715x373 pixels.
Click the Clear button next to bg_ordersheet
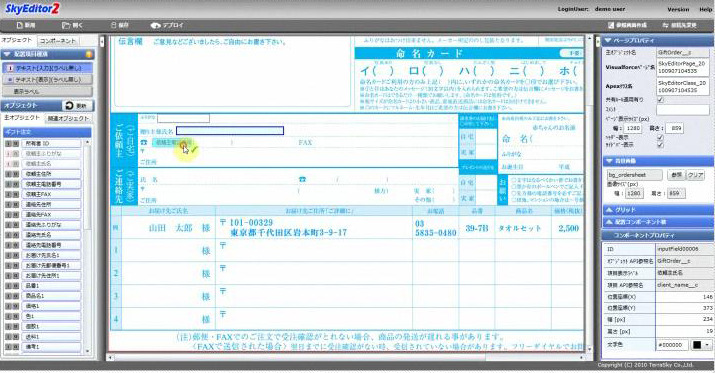695,175
